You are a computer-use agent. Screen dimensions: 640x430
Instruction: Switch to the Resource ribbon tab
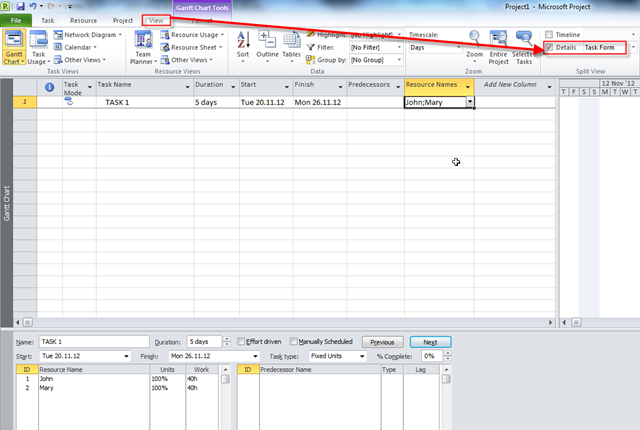coord(83,20)
